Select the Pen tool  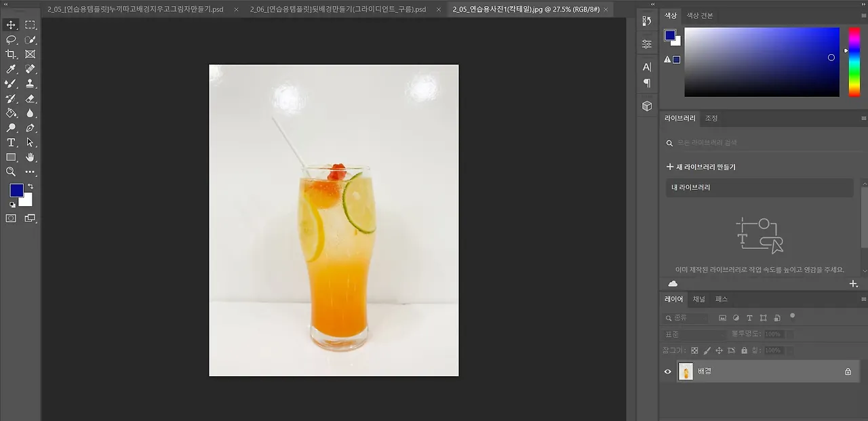pos(31,128)
